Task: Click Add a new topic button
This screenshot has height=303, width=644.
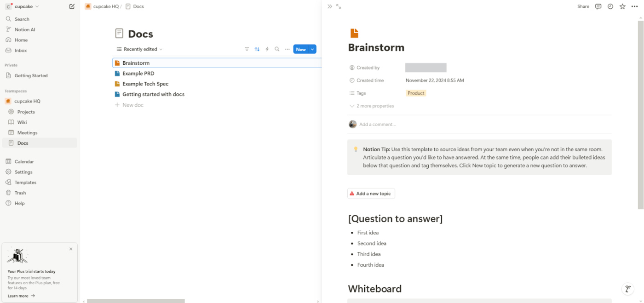Action: [371, 194]
